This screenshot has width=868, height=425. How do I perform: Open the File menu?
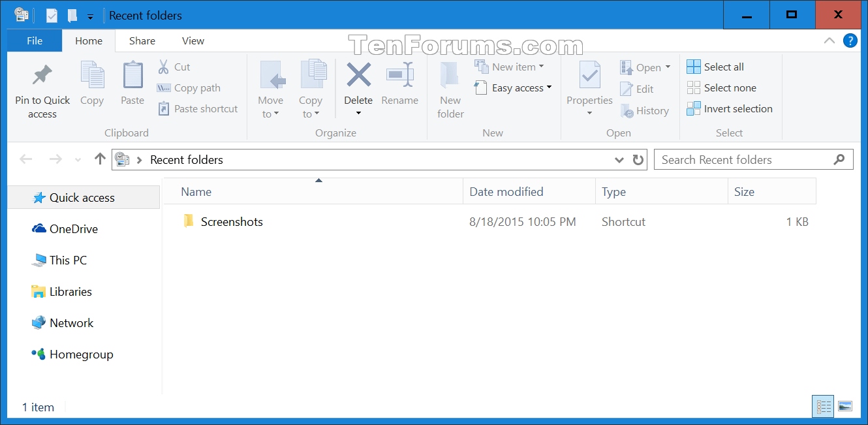pyautogui.click(x=34, y=40)
